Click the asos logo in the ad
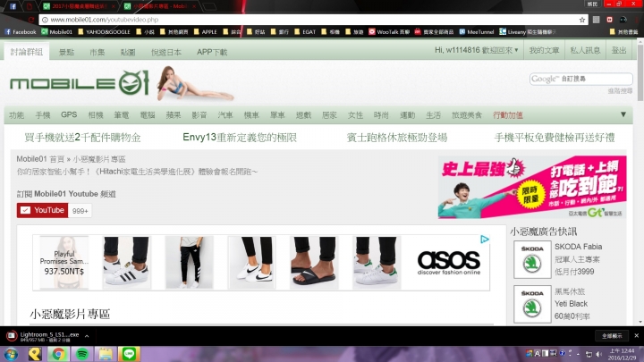Viewport: 644px width, 362px height. pos(448,263)
